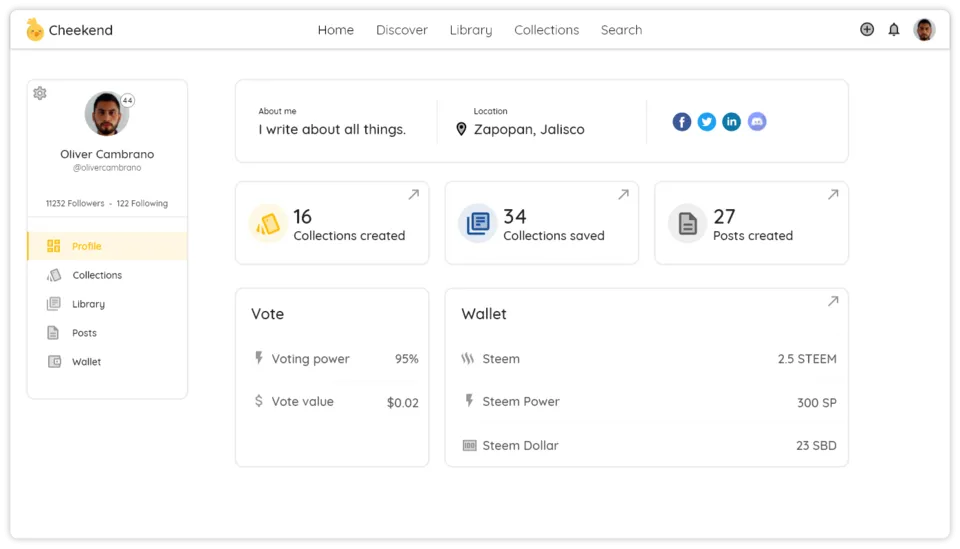960x549 pixels.
Task: Open the Discord social icon
Action: pos(757,122)
